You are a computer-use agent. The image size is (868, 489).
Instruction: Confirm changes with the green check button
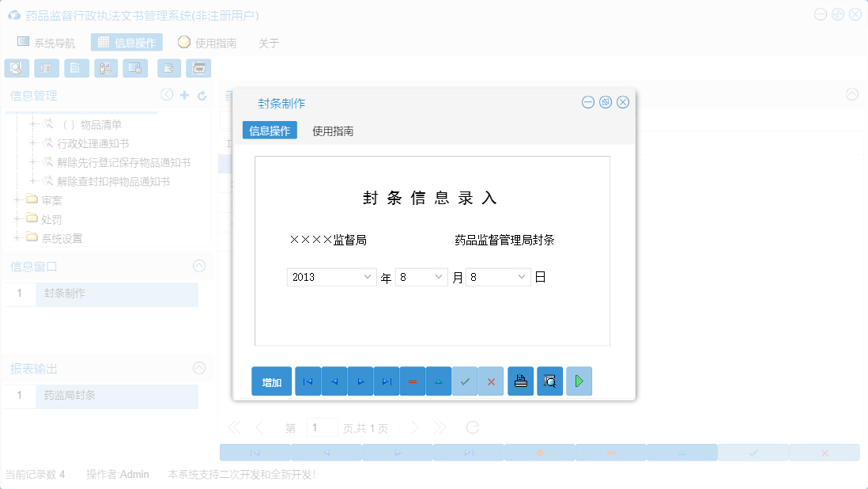465,381
